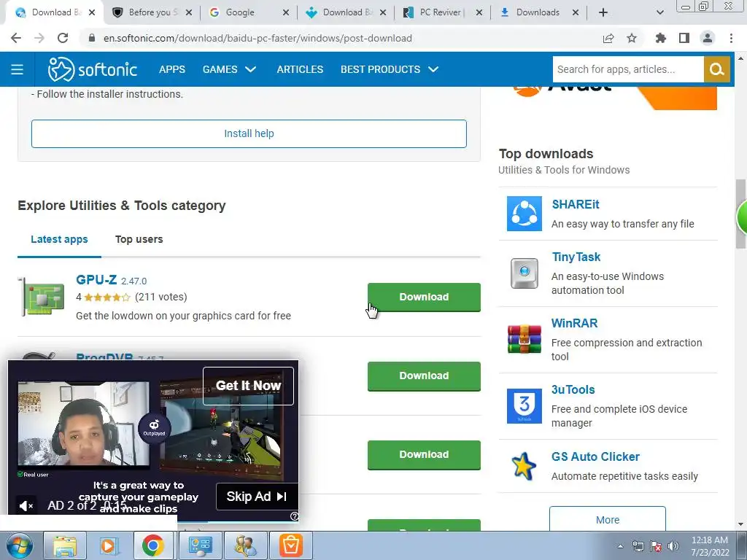Click the GPU-Z star rating

point(107,297)
